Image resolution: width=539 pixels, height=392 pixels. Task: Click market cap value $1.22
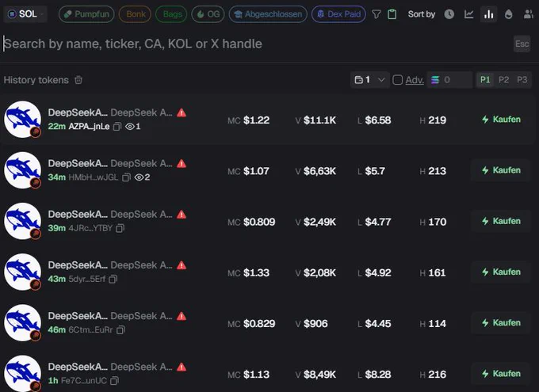257,120
